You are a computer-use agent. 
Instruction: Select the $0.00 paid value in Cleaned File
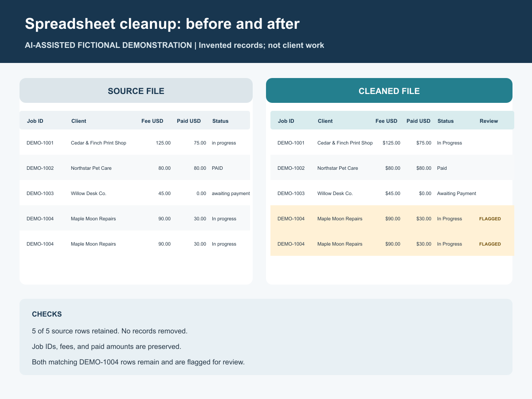(425, 193)
